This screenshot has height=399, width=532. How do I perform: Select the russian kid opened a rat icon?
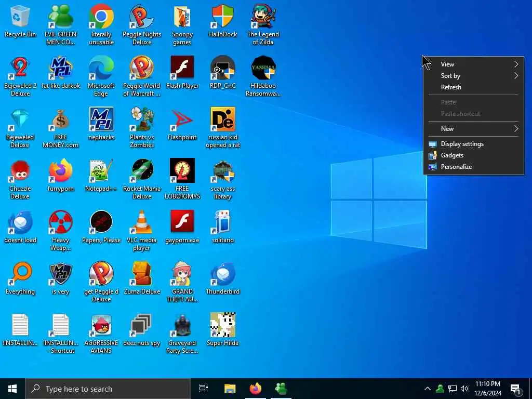click(222, 119)
